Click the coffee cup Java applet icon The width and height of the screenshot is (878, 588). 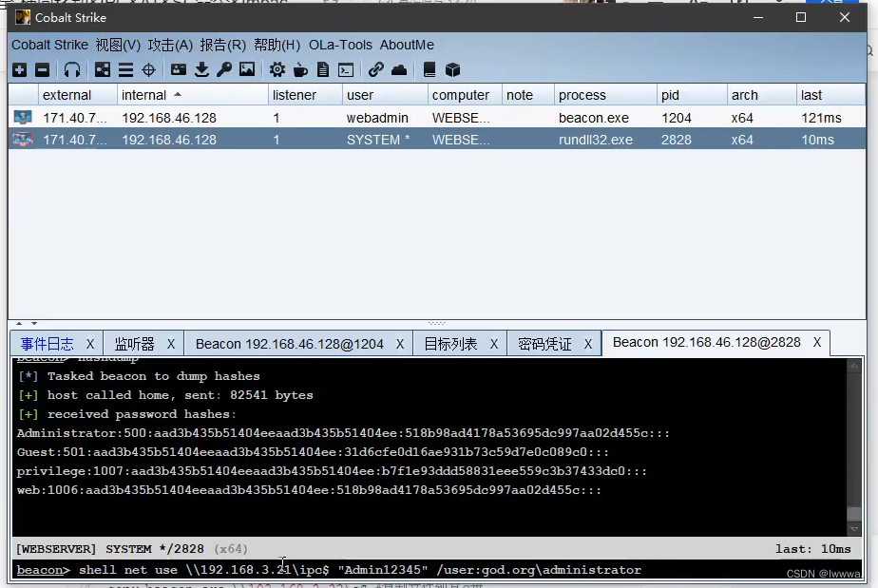(x=300, y=70)
